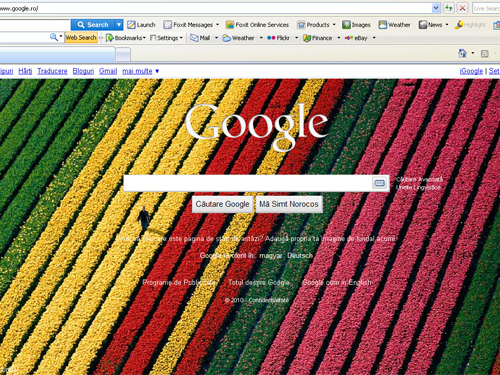Click the RSS feeds icon

point(485,53)
